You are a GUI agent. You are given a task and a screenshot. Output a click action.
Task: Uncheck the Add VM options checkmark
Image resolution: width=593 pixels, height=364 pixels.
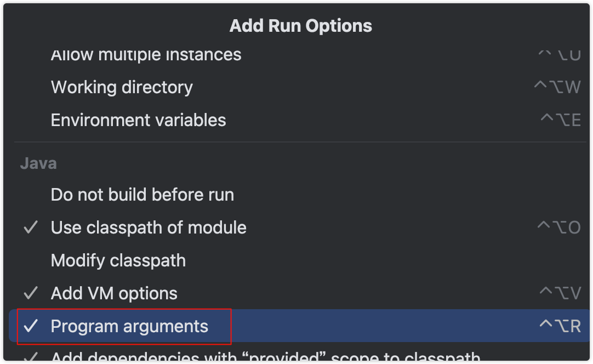pos(31,293)
